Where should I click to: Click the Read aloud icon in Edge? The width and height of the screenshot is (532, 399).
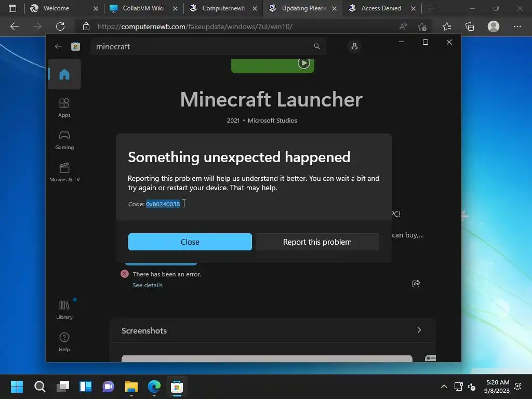[x=403, y=26]
